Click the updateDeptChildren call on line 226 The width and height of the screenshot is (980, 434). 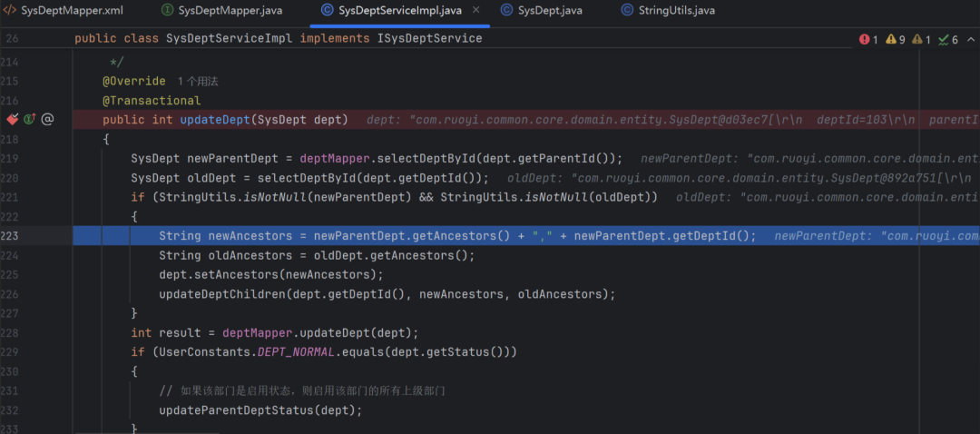point(387,294)
